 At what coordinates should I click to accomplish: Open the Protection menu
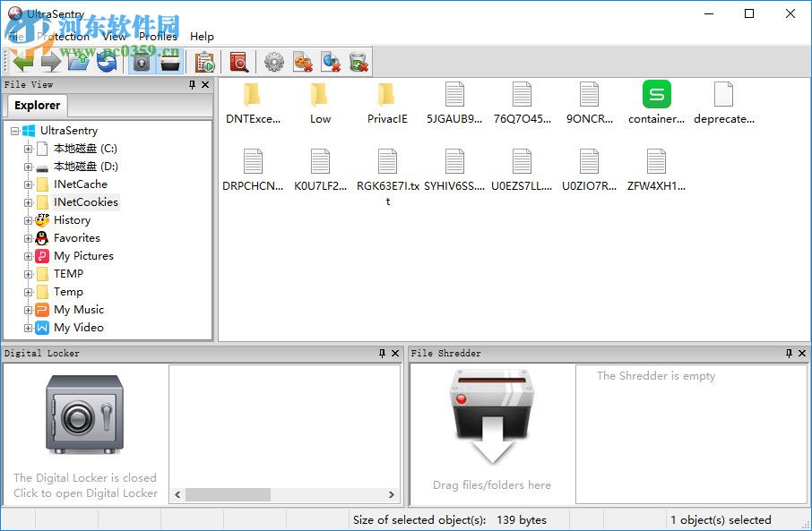click(x=63, y=36)
